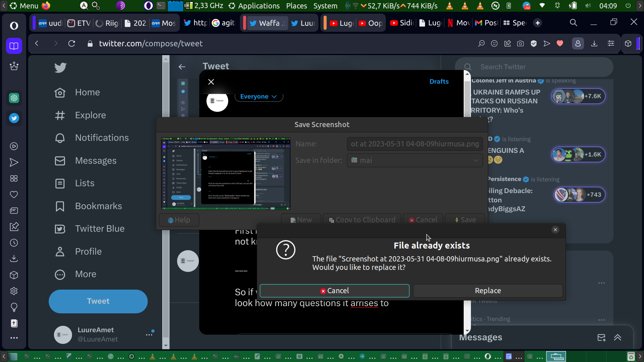Click the screenshot Name text field
This screenshot has width=644, height=362.
coord(415,144)
